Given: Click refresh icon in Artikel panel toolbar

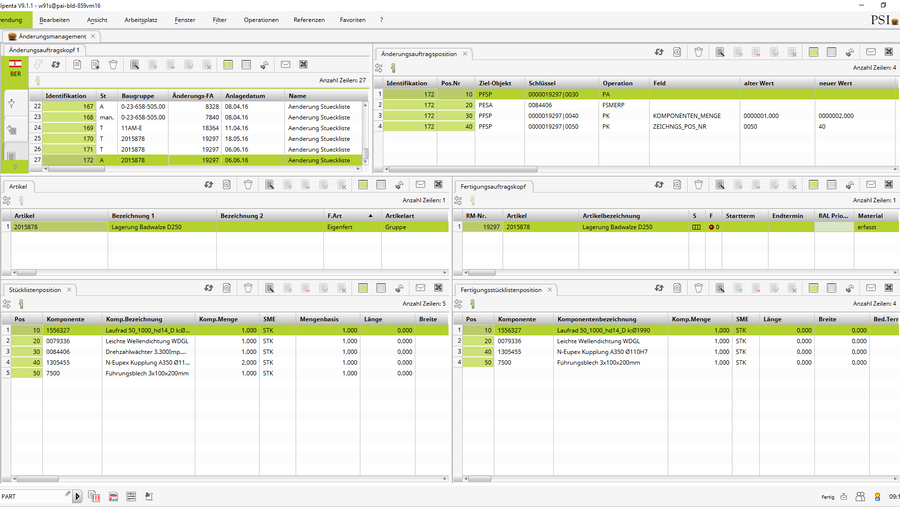Looking at the screenshot, I should pos(208,185).
